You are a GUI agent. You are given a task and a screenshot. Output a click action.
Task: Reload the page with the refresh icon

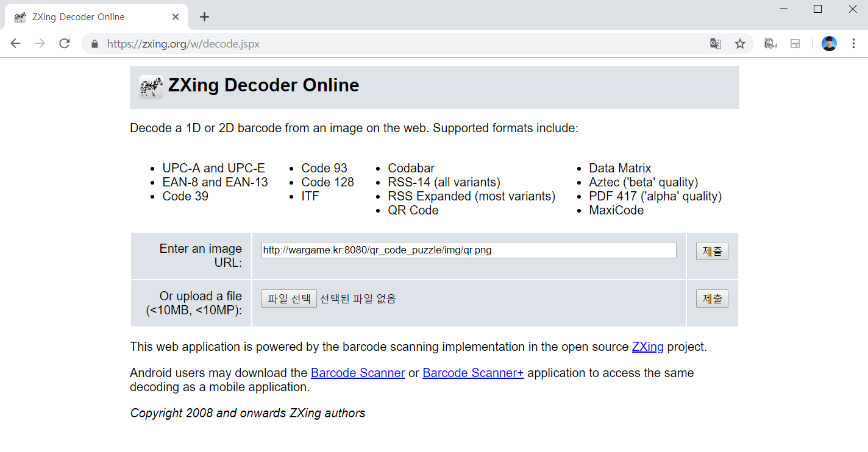click(x=65, y=44)
